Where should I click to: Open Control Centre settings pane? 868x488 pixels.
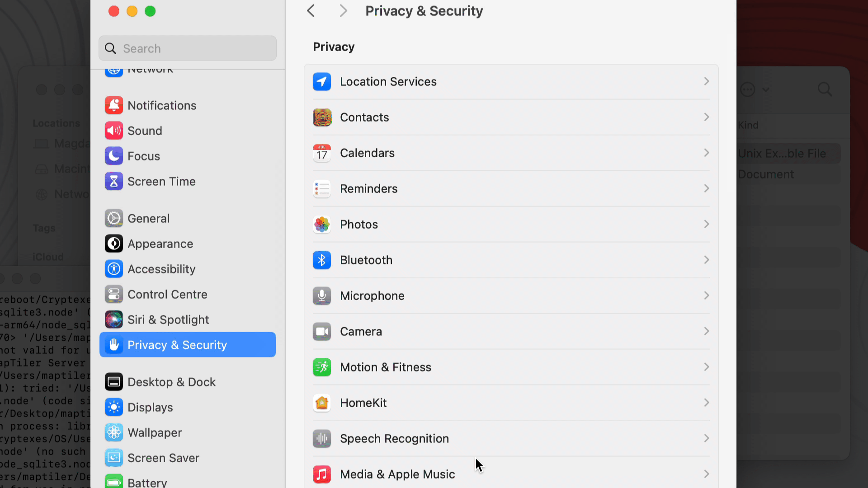tap(167, 295)
